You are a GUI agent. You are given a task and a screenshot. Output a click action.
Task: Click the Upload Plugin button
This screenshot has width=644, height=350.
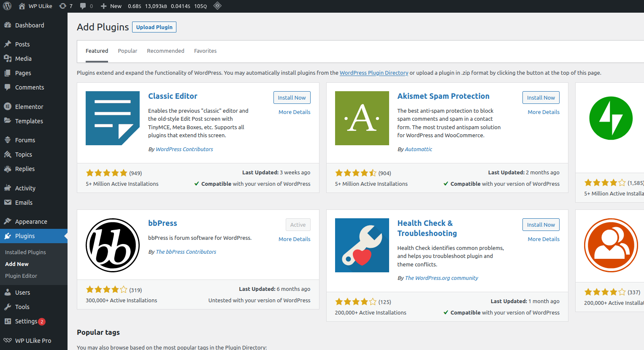coord(154,27)
